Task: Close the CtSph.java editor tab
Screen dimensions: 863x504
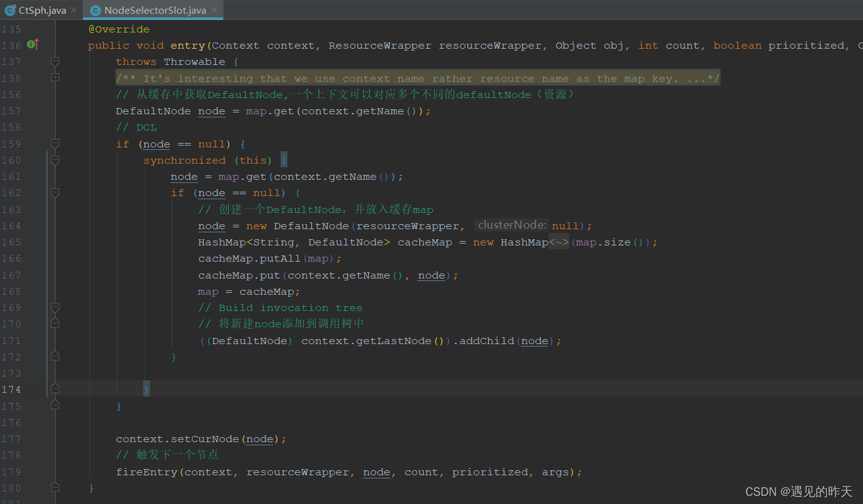Action: click(x=74, y=11)
